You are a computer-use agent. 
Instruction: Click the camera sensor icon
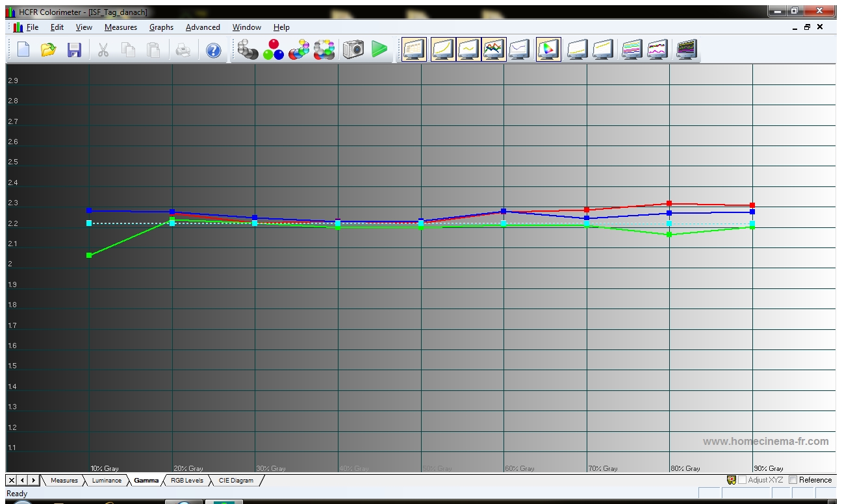[x=353, y=50]
